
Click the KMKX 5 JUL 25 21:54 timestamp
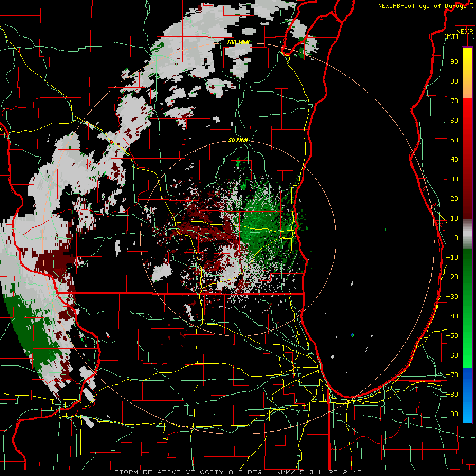[321, 472]
